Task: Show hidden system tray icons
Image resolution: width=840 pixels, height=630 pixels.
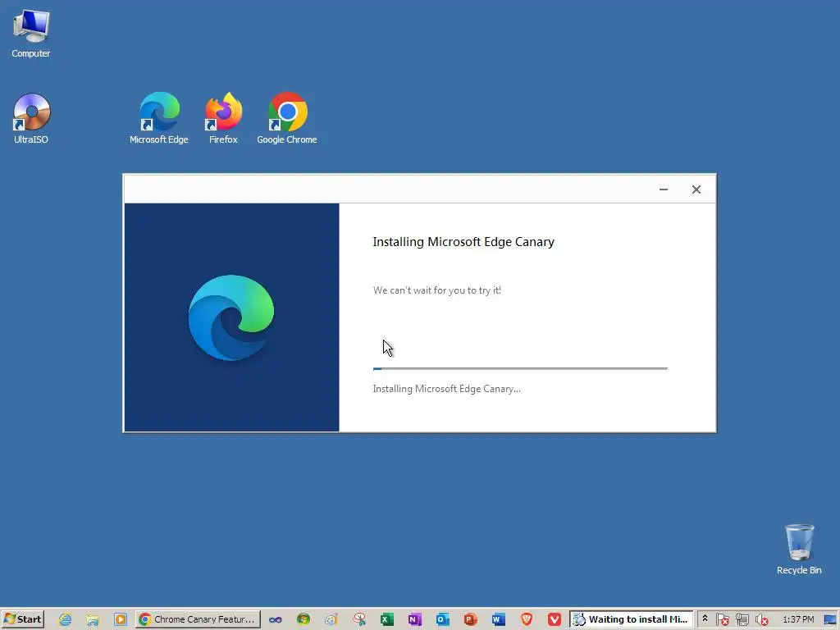Action: [705, 619]
